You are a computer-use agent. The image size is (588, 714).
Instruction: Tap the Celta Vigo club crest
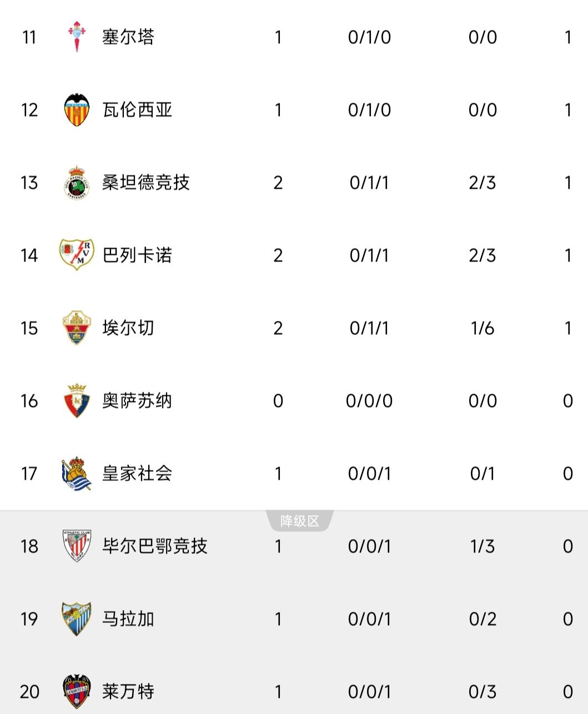coord(76,37)
